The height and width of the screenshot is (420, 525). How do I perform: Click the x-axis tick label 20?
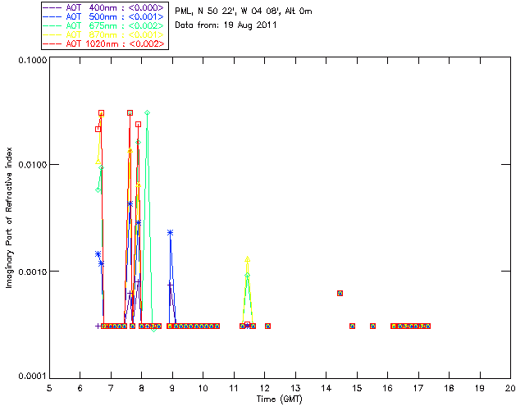click(x=510, y=388)
